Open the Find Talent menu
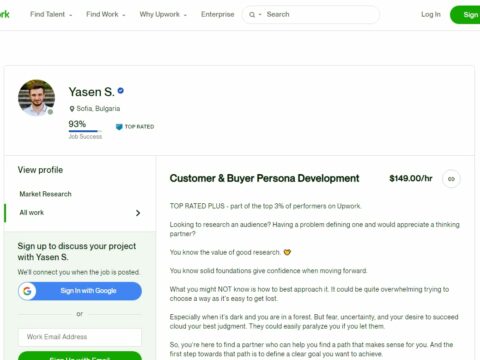Image resolution: width=480 pixels, height=360 pixels. click(51, 14)
